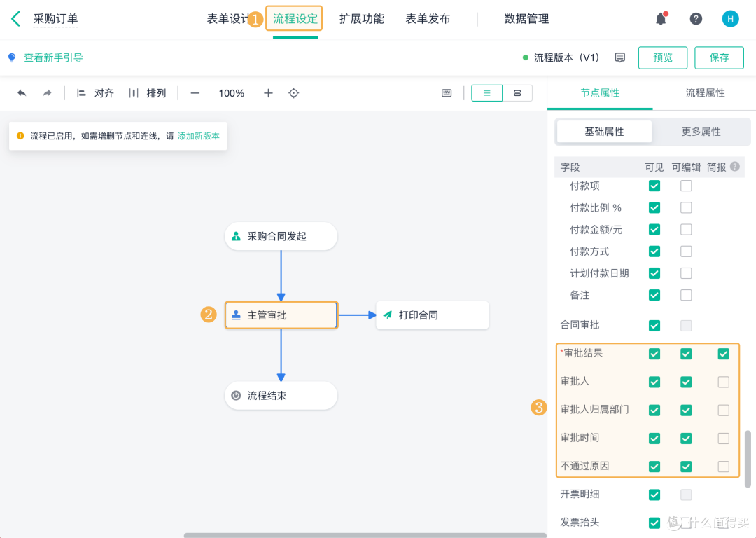Click the 添加新版本 link

pos(199,136)
